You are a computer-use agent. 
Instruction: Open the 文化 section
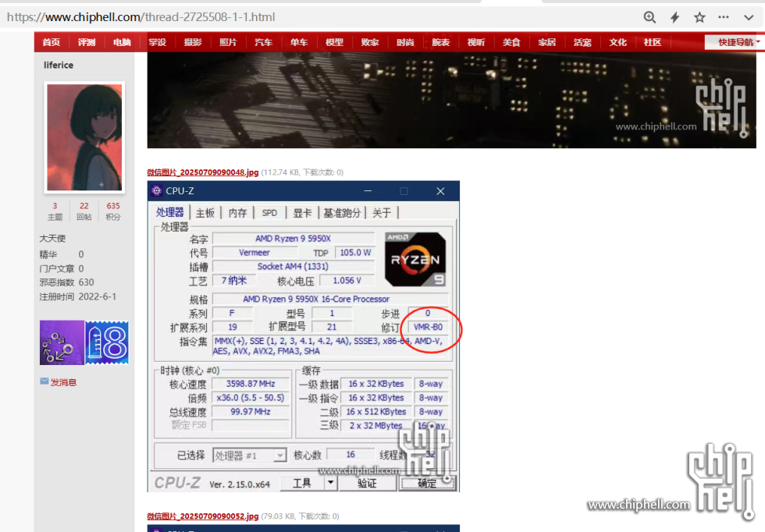tap(617, 42)
